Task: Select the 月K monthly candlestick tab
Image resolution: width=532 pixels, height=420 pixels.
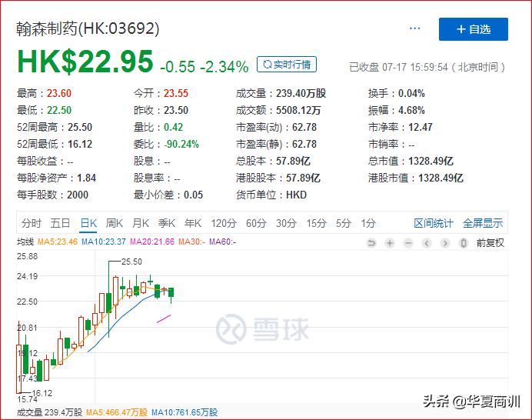Action: click(x=141, y=223)
